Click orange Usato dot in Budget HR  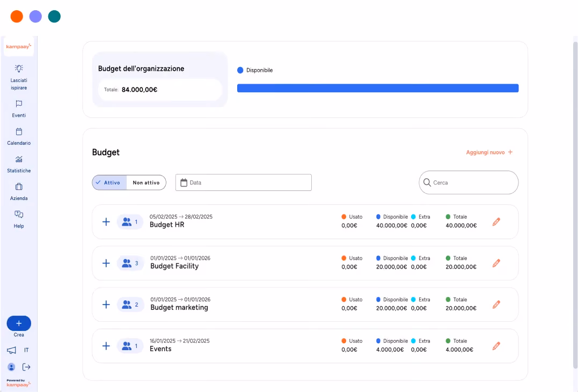tap(344, 217)
